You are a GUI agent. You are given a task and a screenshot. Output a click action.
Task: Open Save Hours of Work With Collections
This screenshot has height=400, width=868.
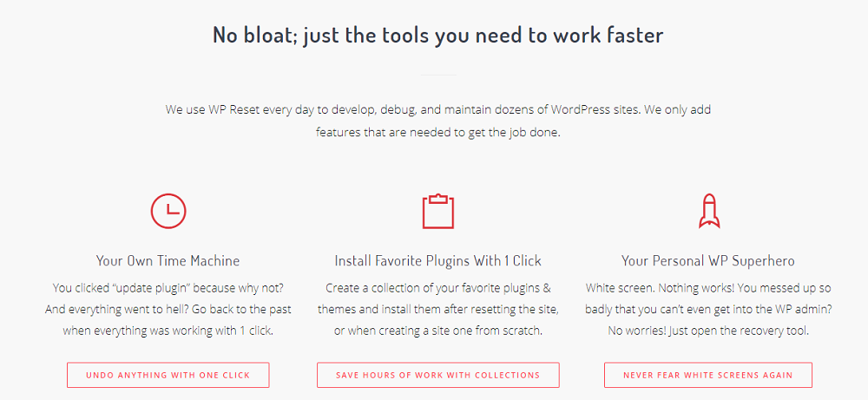(x=438, y=375)
